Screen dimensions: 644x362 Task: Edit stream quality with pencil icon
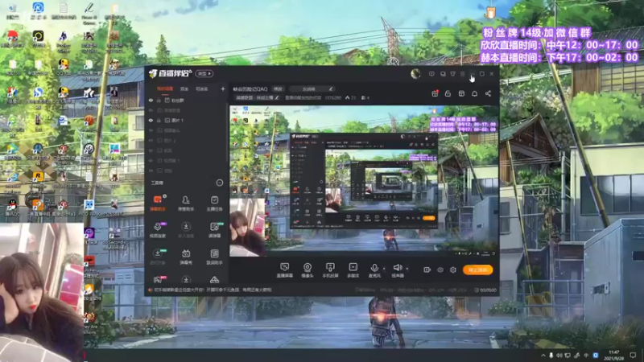coord(331,88)
